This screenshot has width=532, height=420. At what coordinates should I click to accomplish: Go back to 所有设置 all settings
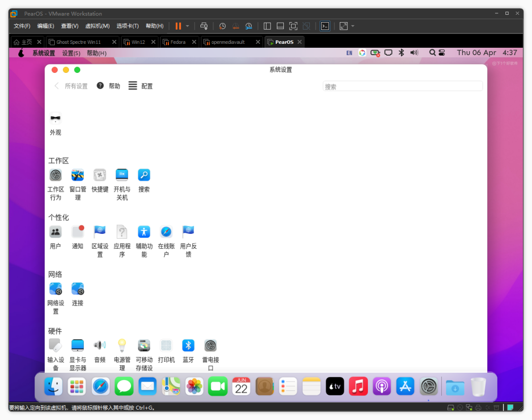(x=71, y=86)
